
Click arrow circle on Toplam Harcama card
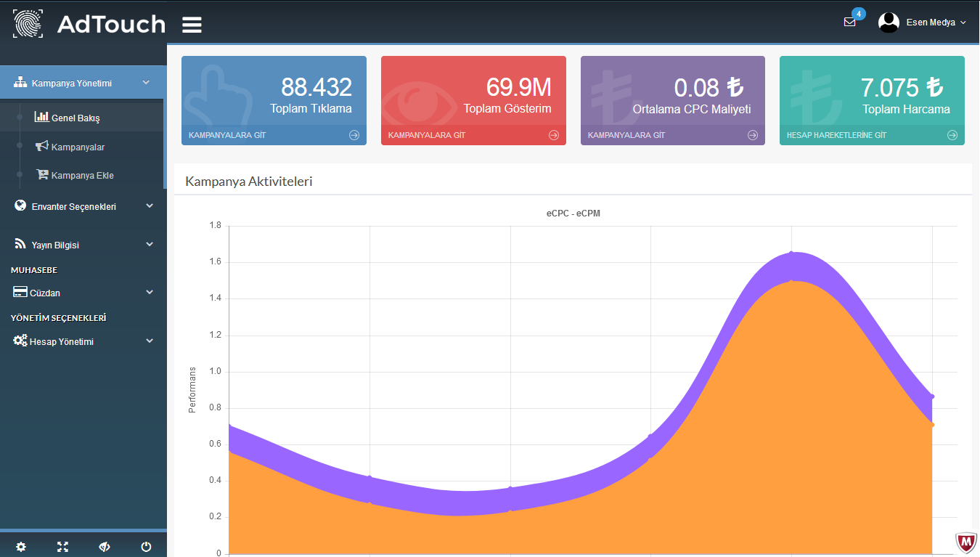[x=952, y=135]
